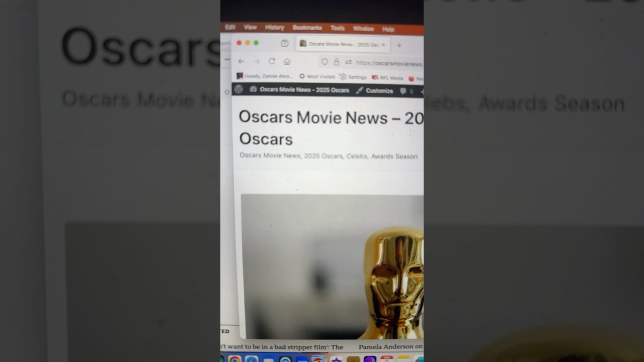Click the site title Oscars Movie News heading
The image size is (644, 362).
click(x=331, y=128)
